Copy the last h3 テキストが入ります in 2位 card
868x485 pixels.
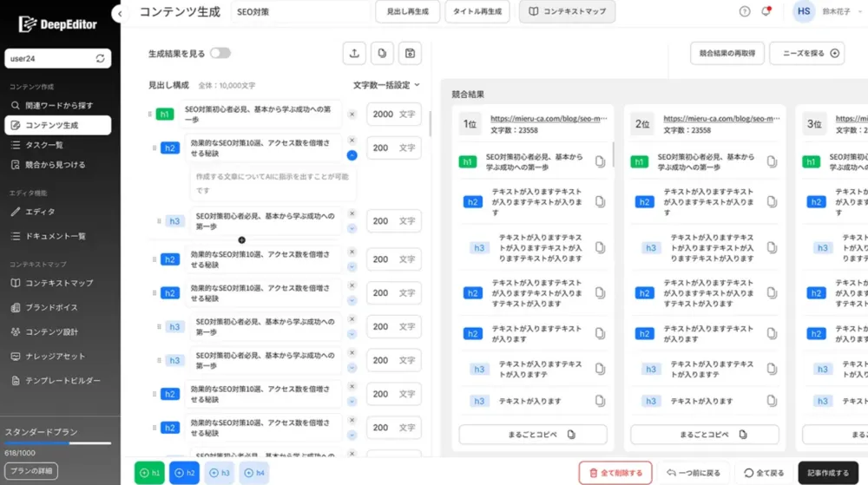click(x=772, y=401)
